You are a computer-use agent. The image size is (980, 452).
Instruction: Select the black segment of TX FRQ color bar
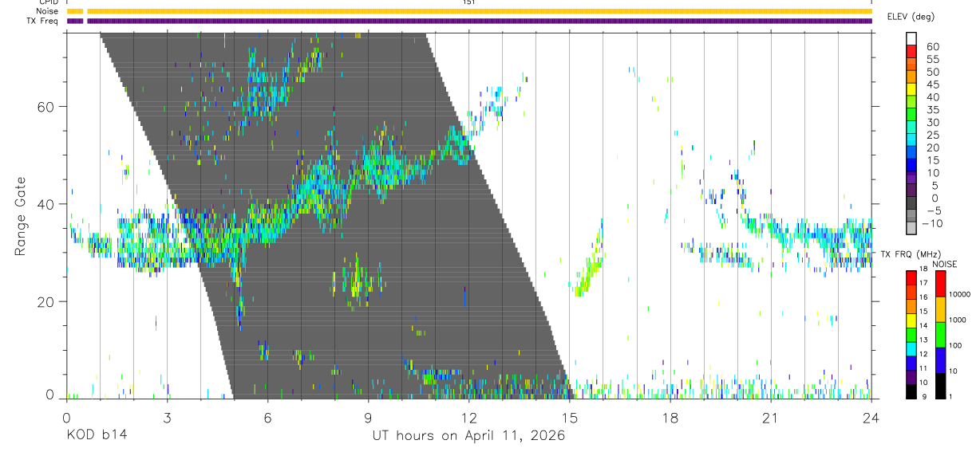(911, 391)
